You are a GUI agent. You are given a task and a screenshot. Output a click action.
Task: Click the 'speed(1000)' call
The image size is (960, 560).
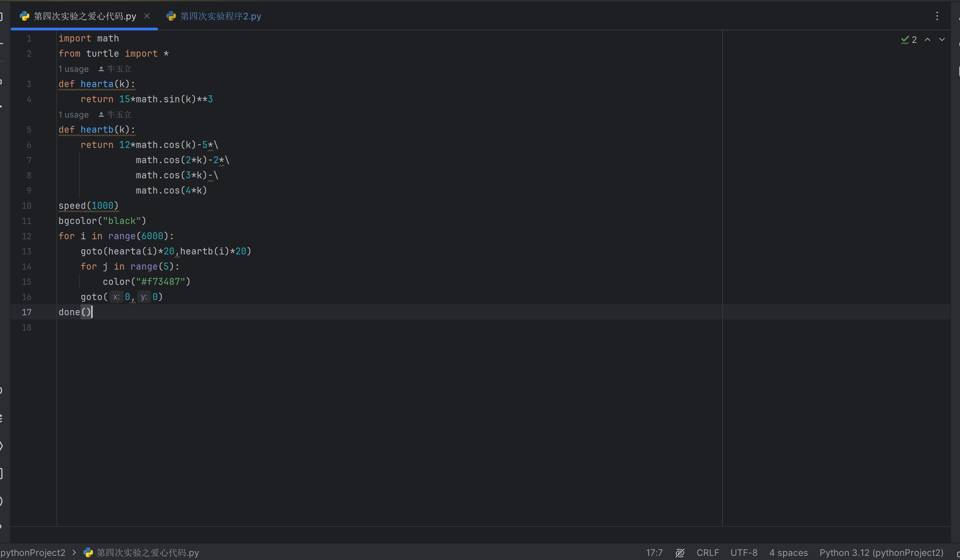coord(89,206)
